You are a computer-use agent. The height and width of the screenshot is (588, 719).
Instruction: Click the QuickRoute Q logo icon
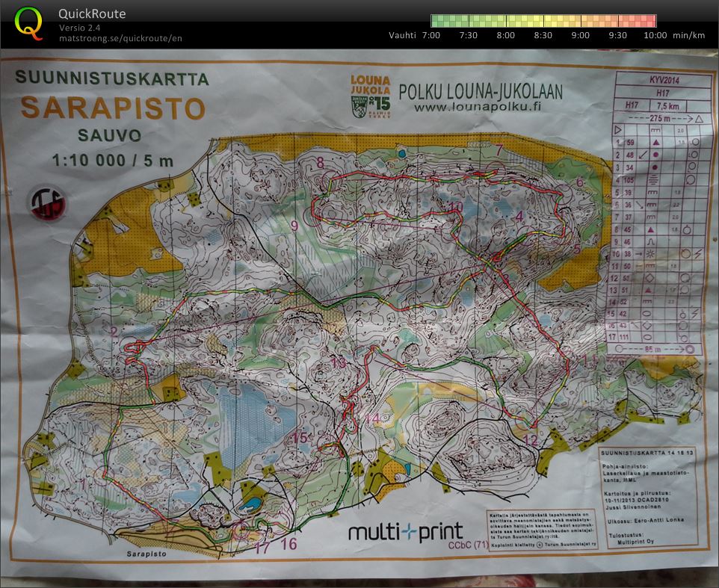pyautogui.click(x=29, y=23)
